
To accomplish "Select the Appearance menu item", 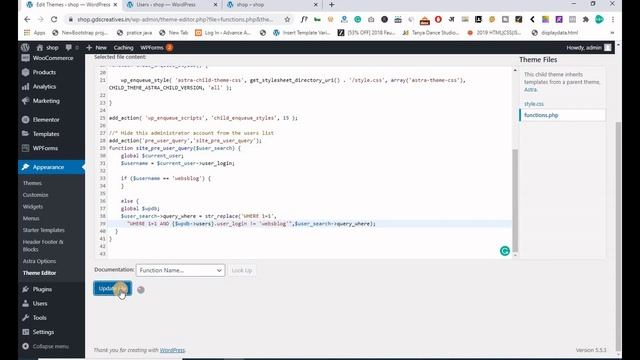I will click(51, 167).
